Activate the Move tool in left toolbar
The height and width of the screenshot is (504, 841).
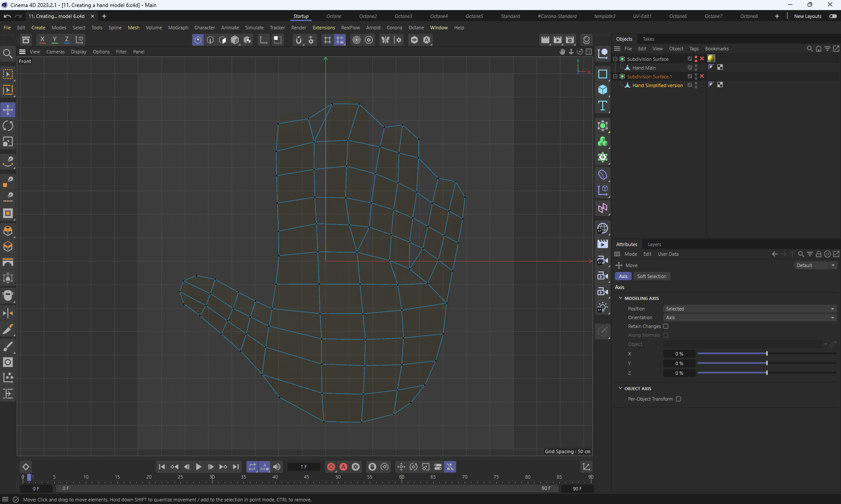point(8,110)
